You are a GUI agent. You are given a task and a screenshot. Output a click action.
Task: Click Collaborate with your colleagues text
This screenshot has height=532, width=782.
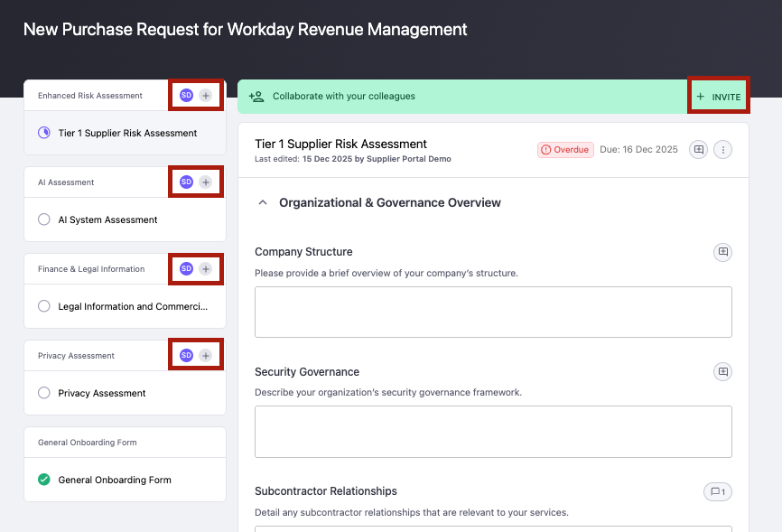click(344, 97)
